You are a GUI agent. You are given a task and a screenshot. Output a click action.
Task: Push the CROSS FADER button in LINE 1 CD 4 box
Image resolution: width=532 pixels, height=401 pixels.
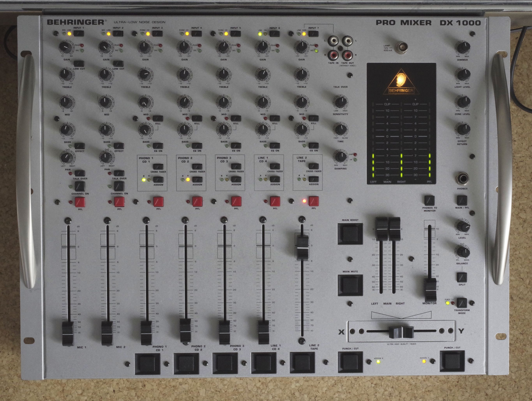coord(275,166)
